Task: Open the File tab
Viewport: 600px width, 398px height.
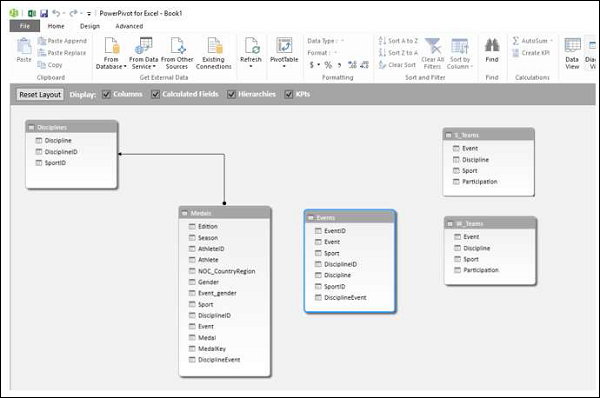Action: pos(24,26)
